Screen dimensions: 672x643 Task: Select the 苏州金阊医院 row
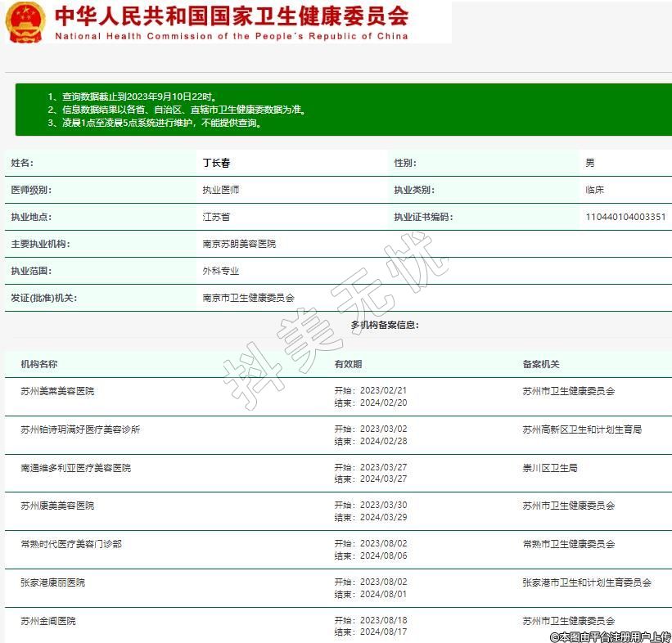click(48, 621)
